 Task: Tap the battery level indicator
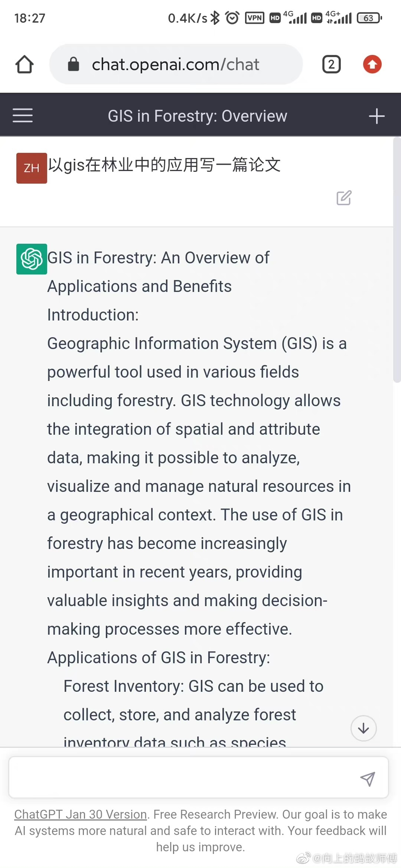coord(369,18)
